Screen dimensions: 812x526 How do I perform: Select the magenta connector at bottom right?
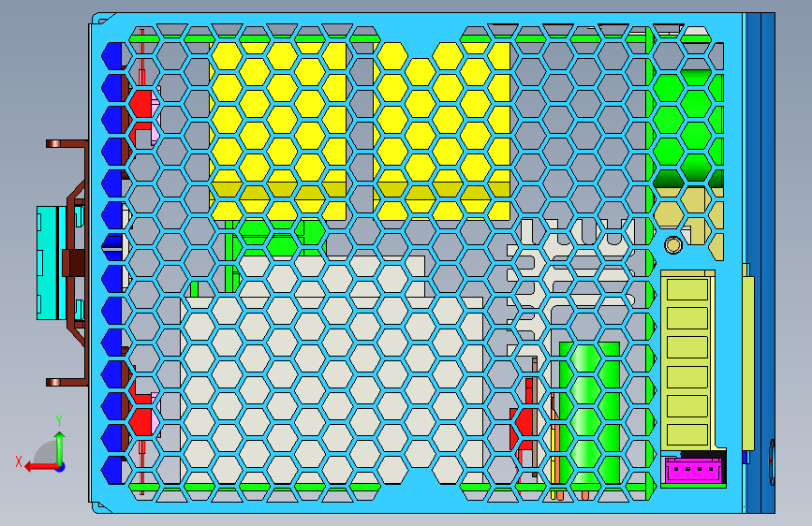[692, 470]
